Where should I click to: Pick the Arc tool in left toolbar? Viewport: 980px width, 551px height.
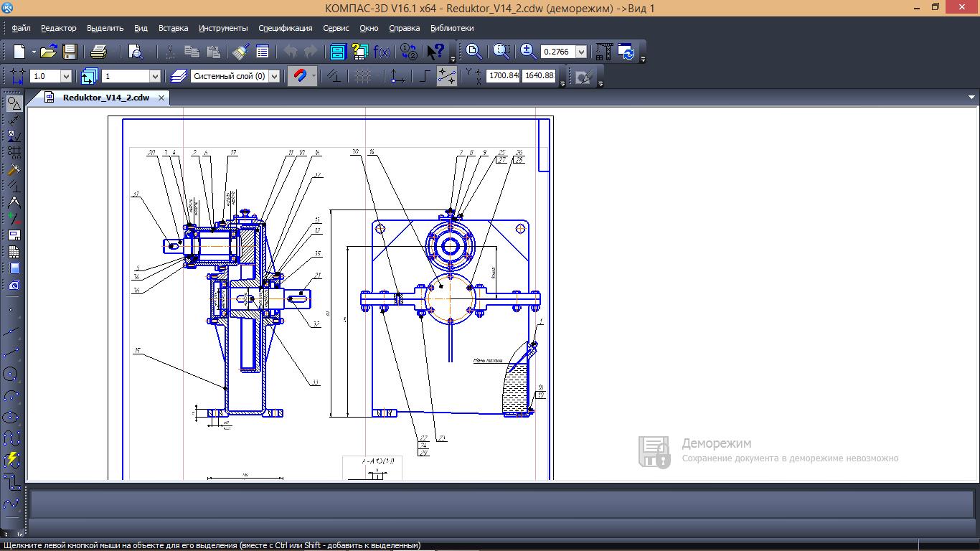(x=11, y=395)
